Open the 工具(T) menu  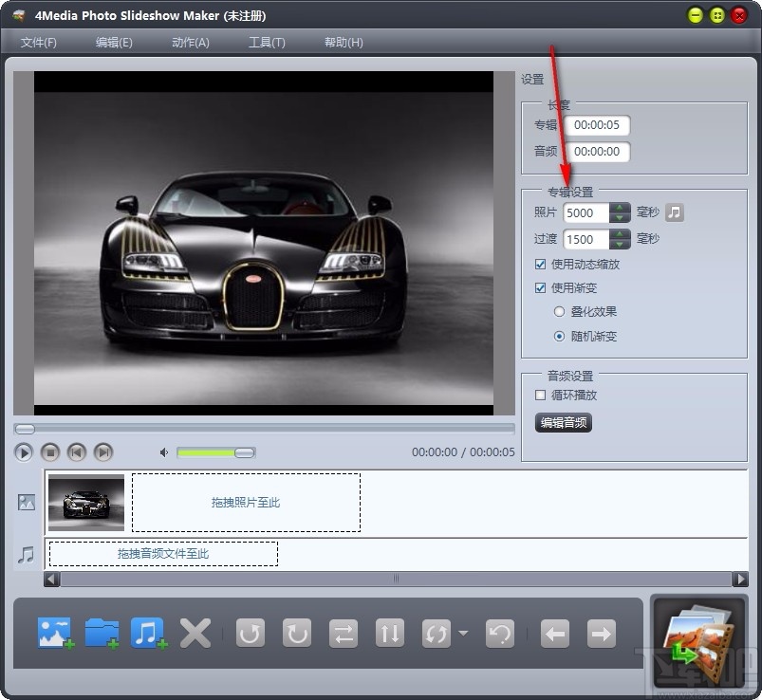tap(266, 42)
